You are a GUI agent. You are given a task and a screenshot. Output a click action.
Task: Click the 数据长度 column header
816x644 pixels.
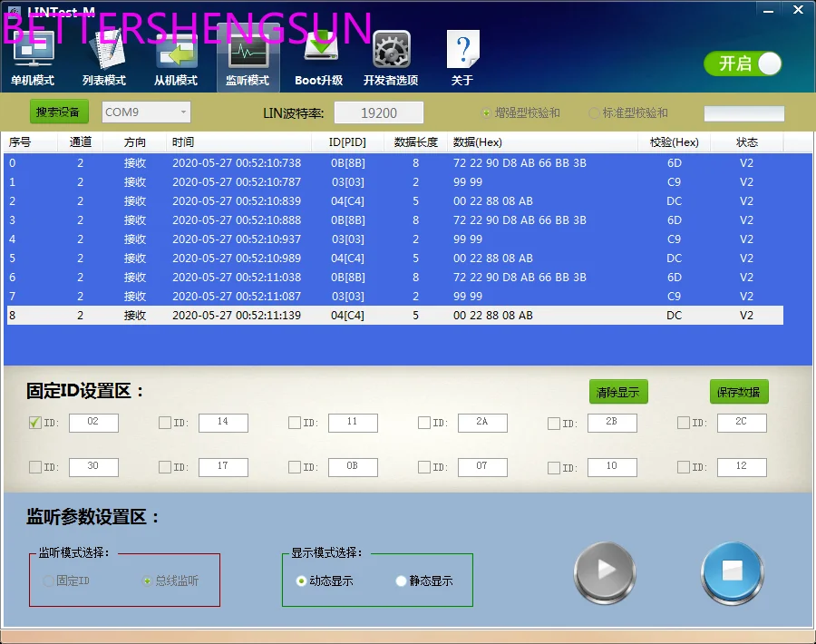(416, 142)
